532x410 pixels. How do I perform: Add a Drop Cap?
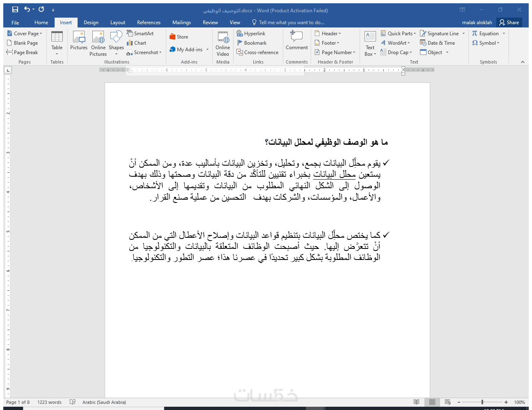[x=396, y=52]
